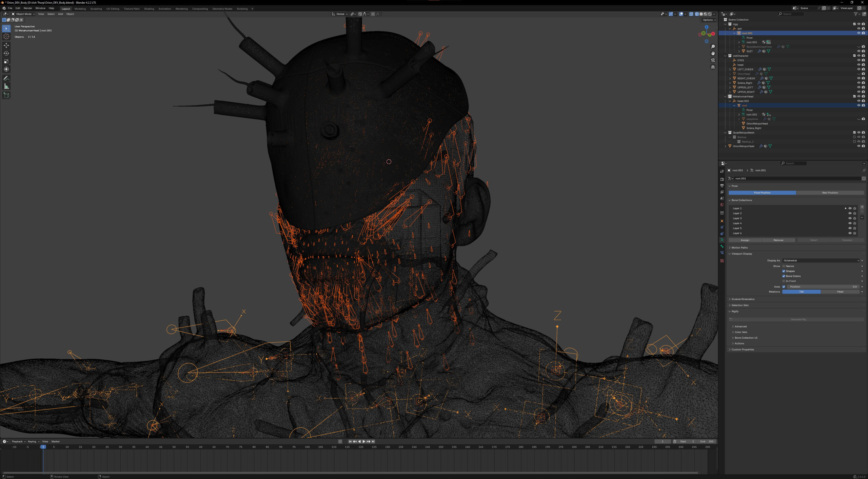Select the Annotate tool
This screenshot has width=868, height=479.
click(x=6, y=78)
